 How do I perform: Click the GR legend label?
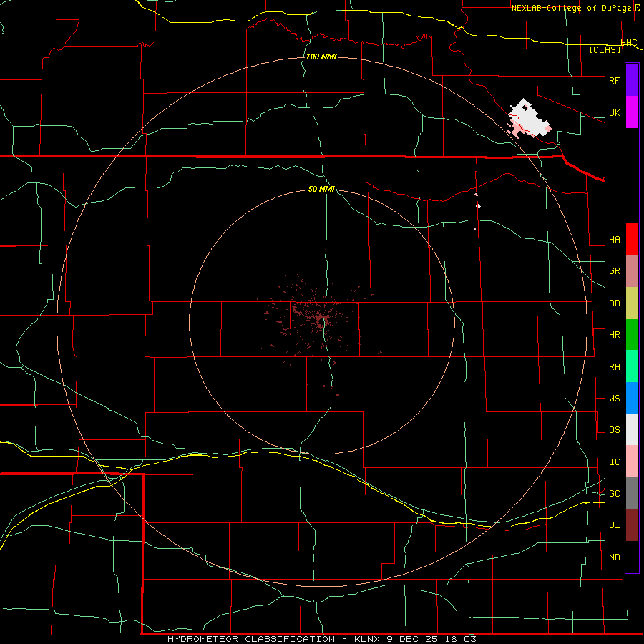coord(615,271)
